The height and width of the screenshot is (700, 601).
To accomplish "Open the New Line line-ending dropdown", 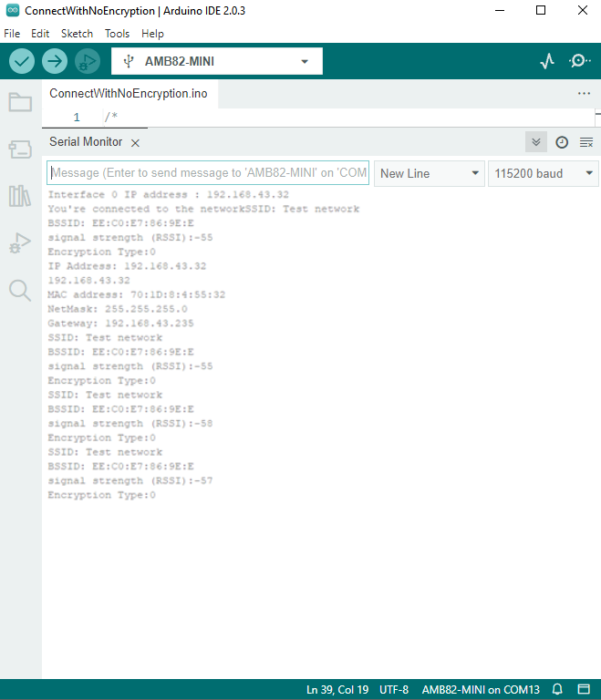I will pos(430,173).
